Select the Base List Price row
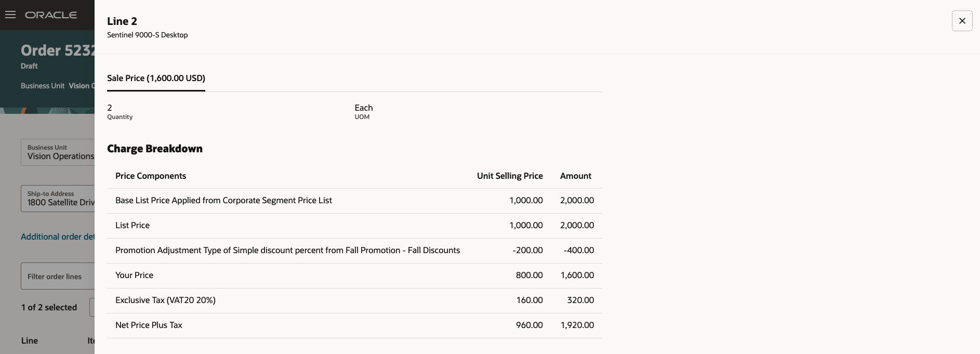Viewport: 980px width, 354px height. coord(223,201)
